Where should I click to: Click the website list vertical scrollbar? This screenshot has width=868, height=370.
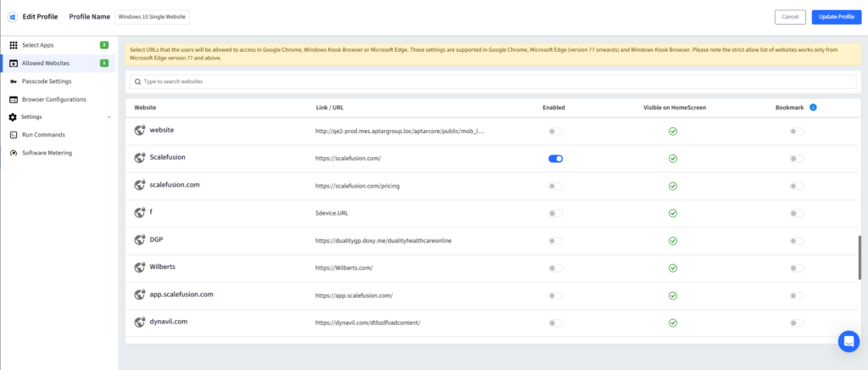[x=860, y=259]
